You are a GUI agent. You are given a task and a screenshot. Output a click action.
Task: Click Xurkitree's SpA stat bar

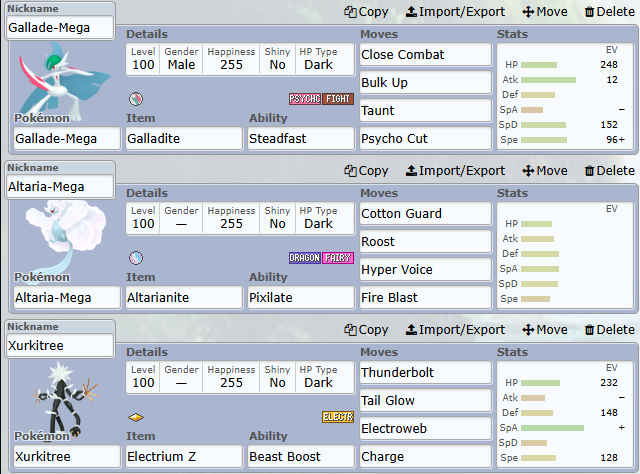552,428
